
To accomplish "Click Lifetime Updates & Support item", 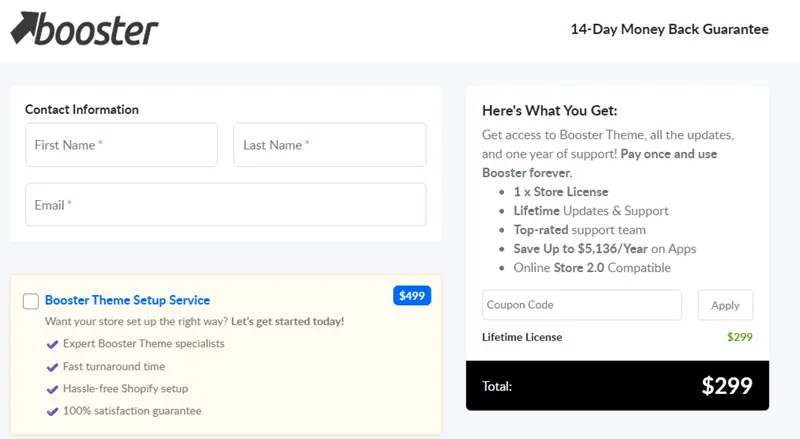I will (x=591, y=211).
